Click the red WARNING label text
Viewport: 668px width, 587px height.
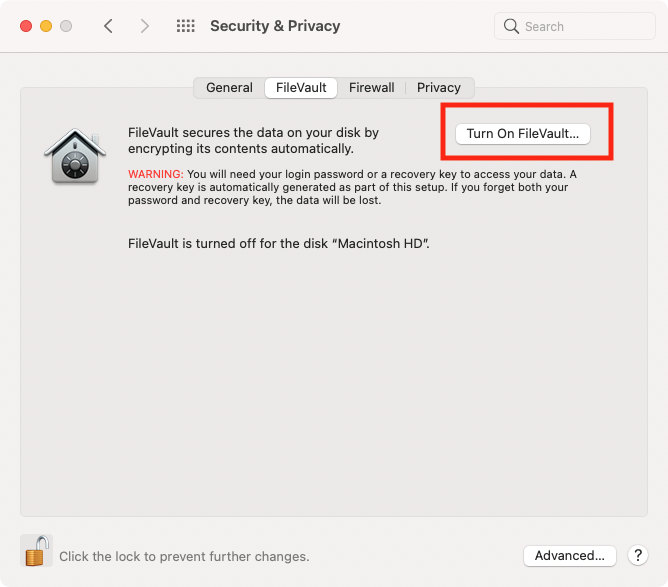point(155,174)
